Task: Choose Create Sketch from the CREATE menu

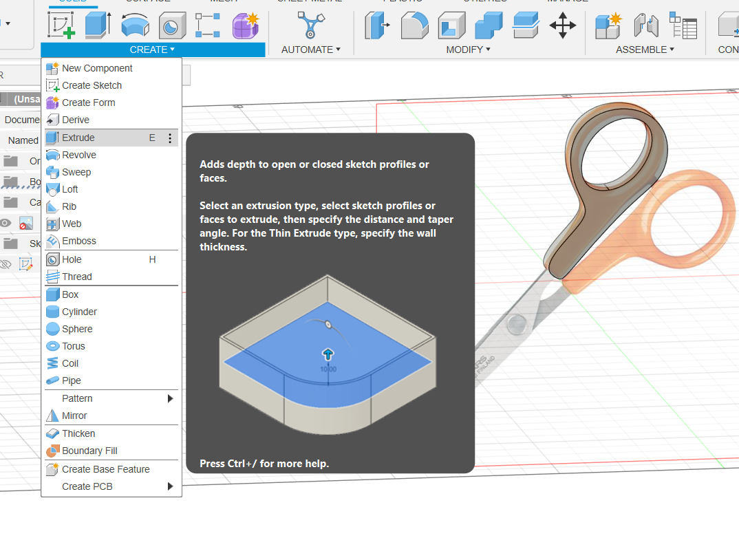Action: click(x=111, y=85)
